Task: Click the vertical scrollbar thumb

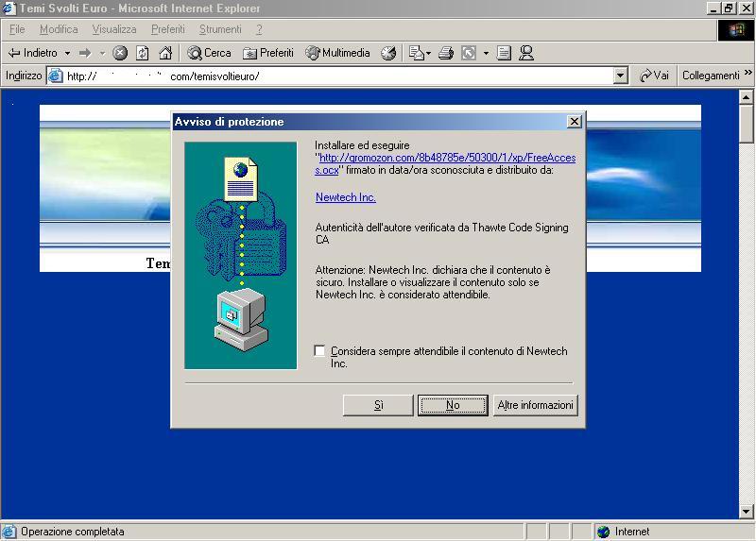Action: [746, 124]
